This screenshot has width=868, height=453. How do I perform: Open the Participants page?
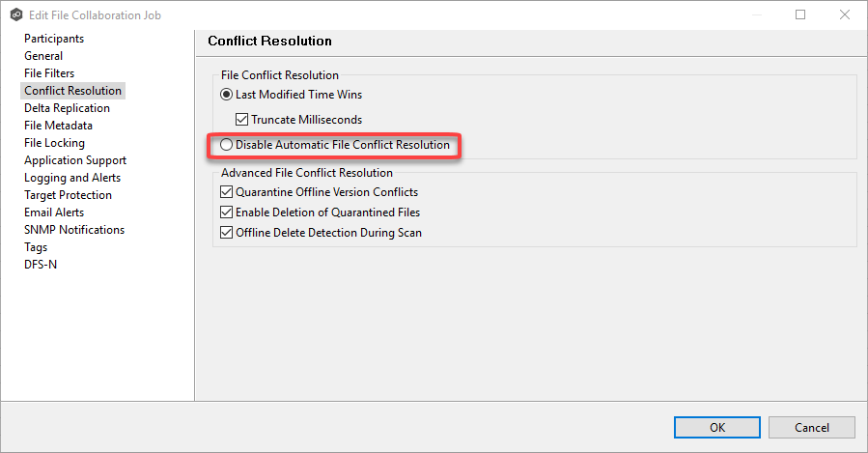pos(54,39)
